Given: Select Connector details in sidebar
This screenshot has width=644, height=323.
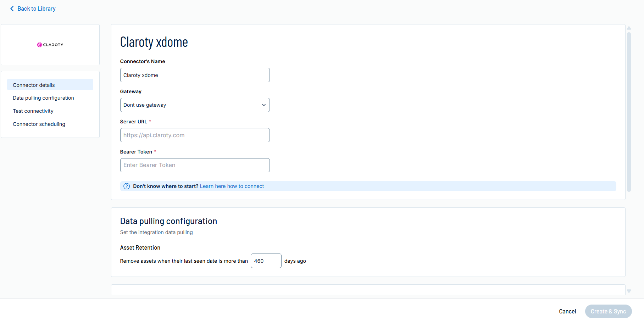Looking at the screenshot, I should pyautogui.click(x=34, y=85).
